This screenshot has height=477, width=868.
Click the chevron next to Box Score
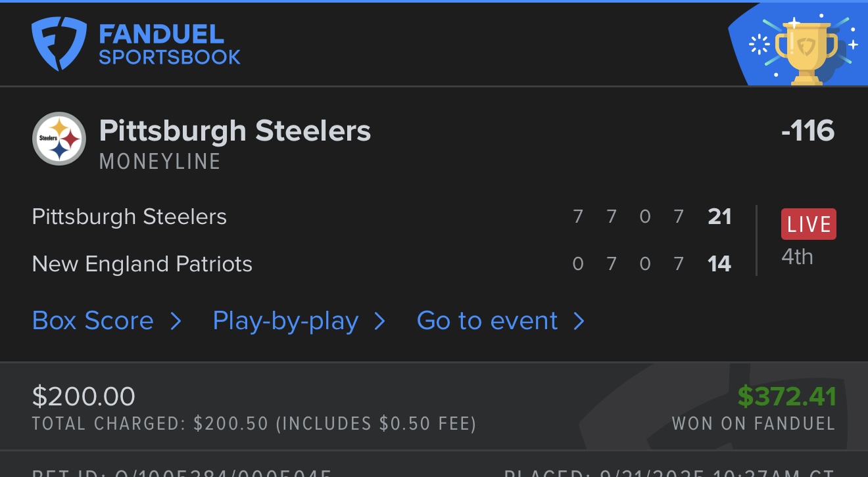(x=176, y=321)
